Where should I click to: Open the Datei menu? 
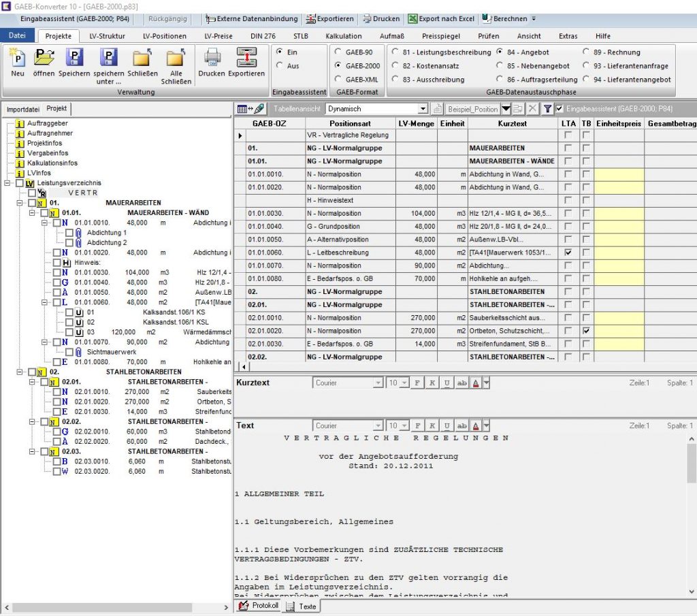(x=17, y=35)
